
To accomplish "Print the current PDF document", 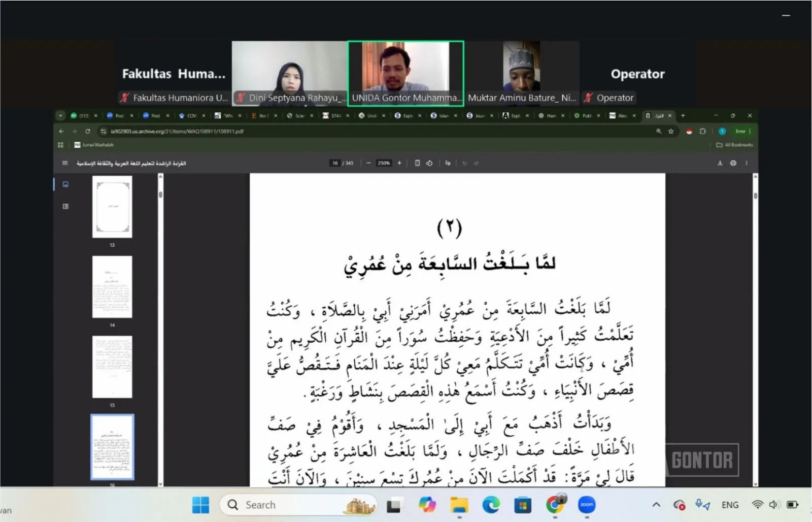I will point(733,163).
